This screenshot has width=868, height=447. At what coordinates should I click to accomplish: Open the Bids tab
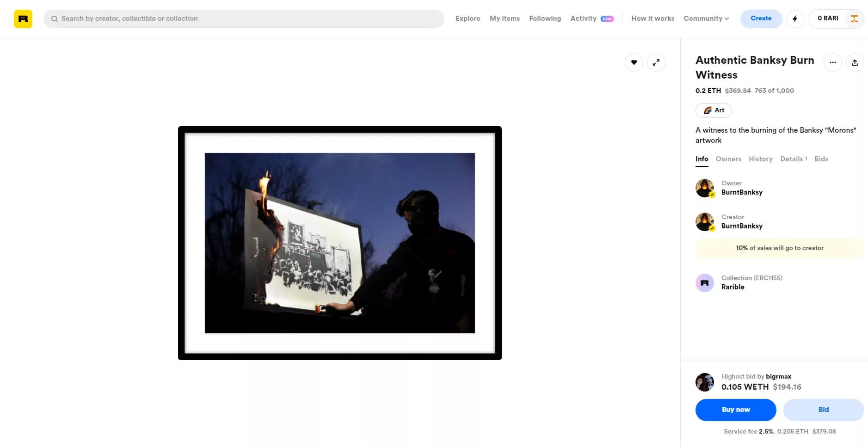click(821, 159)
